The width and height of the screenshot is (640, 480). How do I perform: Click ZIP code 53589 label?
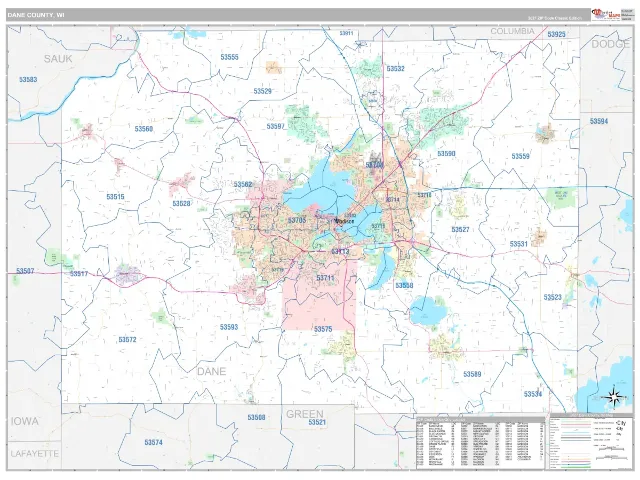(472, 374)
